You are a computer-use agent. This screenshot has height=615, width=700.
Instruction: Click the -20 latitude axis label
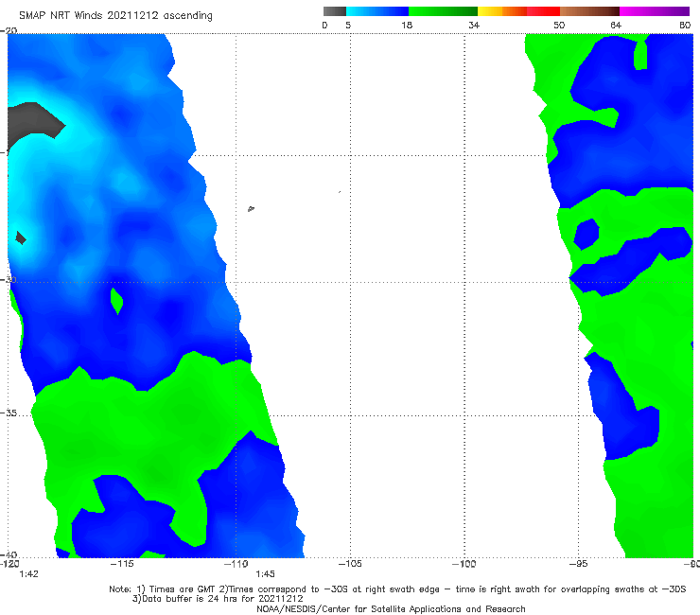[9, 30]
